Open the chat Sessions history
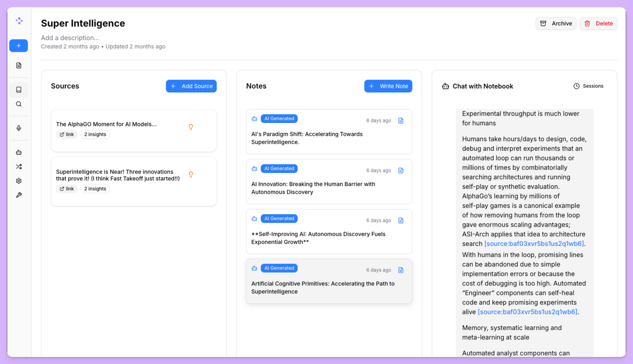 pos(588,86)
